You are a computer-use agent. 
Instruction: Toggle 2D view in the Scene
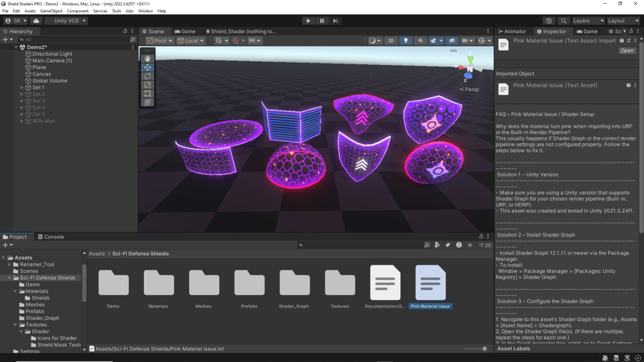click(391, 40)
